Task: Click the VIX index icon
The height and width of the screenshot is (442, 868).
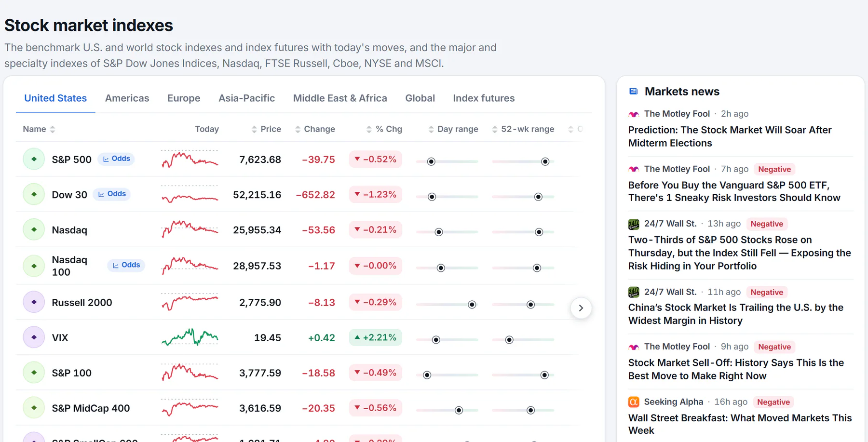Action: (34, 337)
